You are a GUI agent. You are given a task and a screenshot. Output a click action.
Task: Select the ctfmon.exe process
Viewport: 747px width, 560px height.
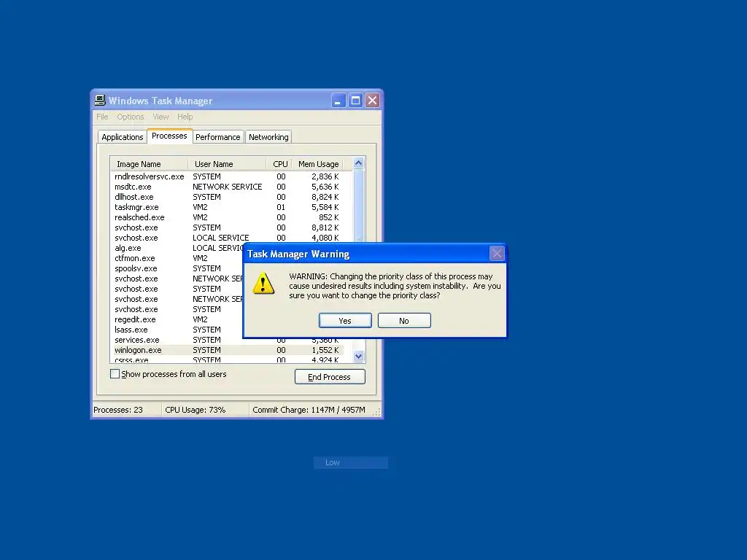click(177, 258)
